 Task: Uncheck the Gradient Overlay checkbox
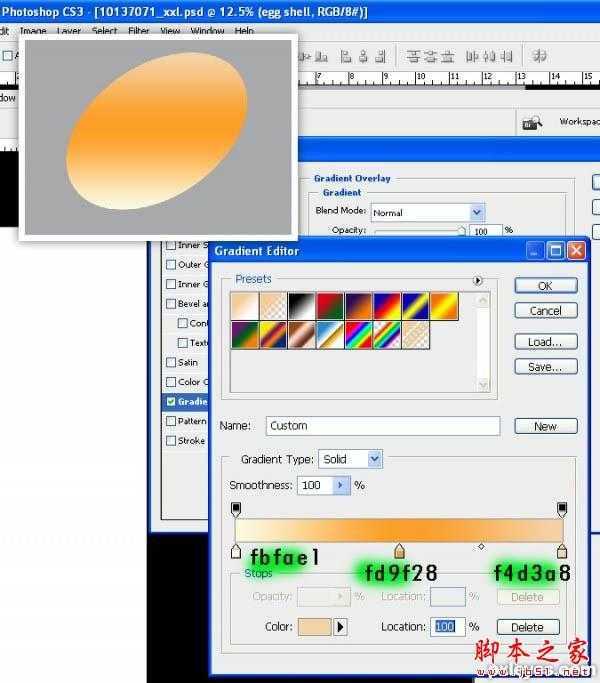point(170,401)
